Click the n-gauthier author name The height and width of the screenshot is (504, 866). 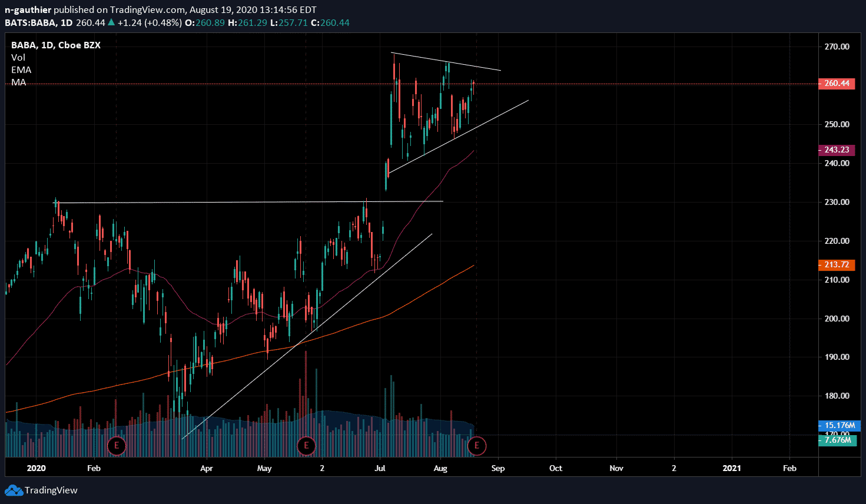28,10
